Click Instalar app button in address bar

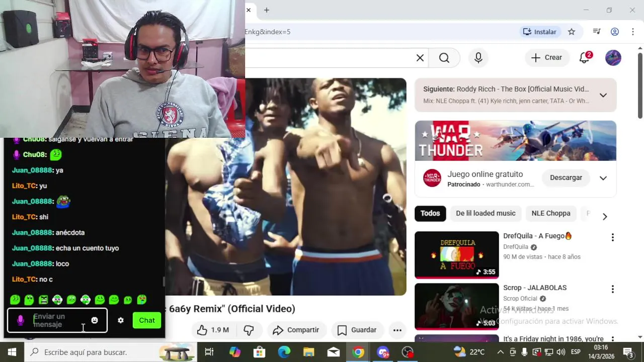point(539,32)
